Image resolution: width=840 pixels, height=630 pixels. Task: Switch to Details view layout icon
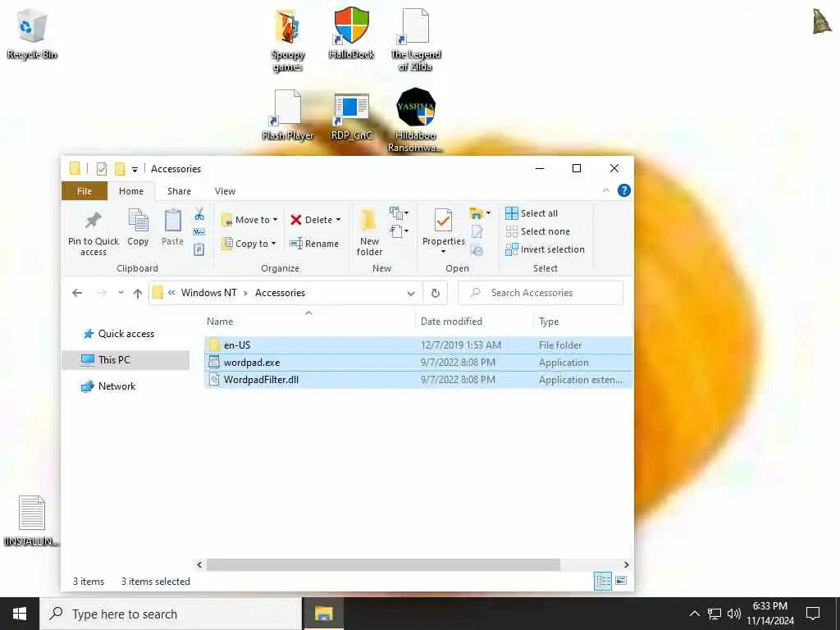603,582
